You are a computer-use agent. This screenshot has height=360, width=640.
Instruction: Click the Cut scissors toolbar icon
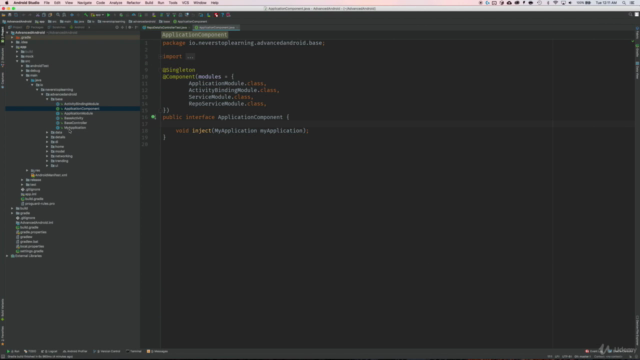coord(38,15)
